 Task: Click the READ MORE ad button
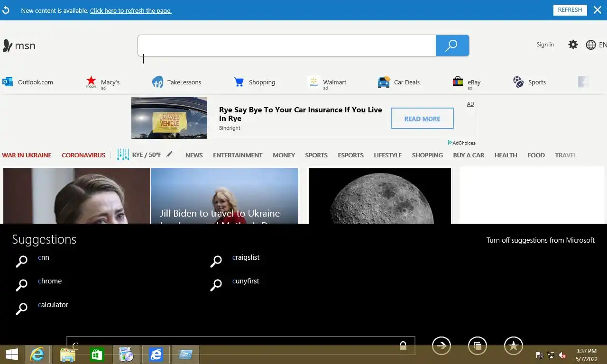[x=422, y=118]
